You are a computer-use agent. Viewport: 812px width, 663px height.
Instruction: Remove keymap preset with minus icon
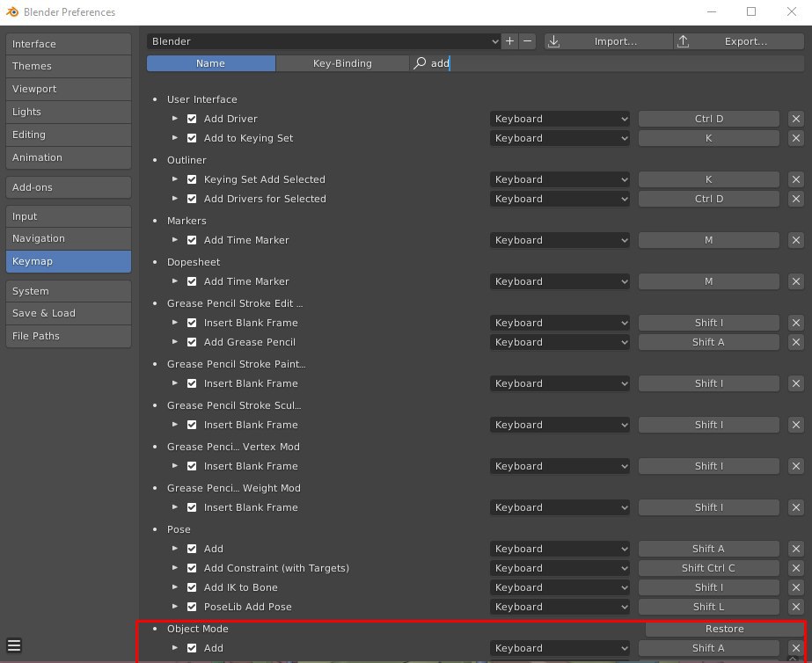tap(527, 41)
